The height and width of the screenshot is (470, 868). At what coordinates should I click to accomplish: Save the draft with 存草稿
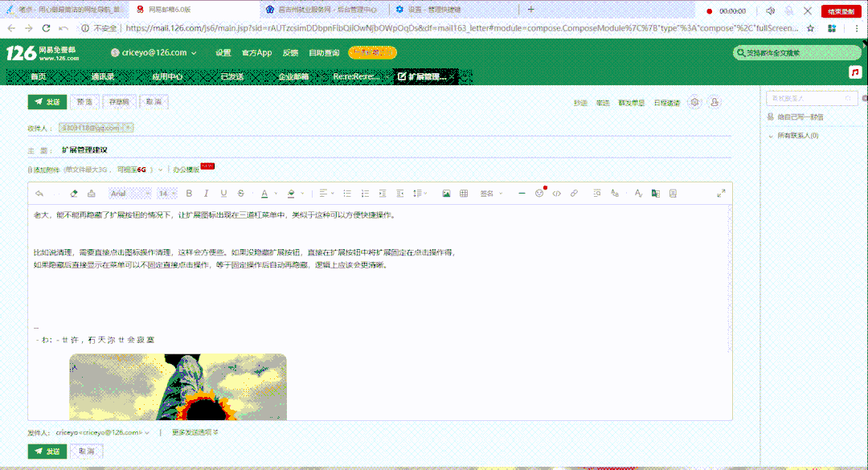pos(117,102)
